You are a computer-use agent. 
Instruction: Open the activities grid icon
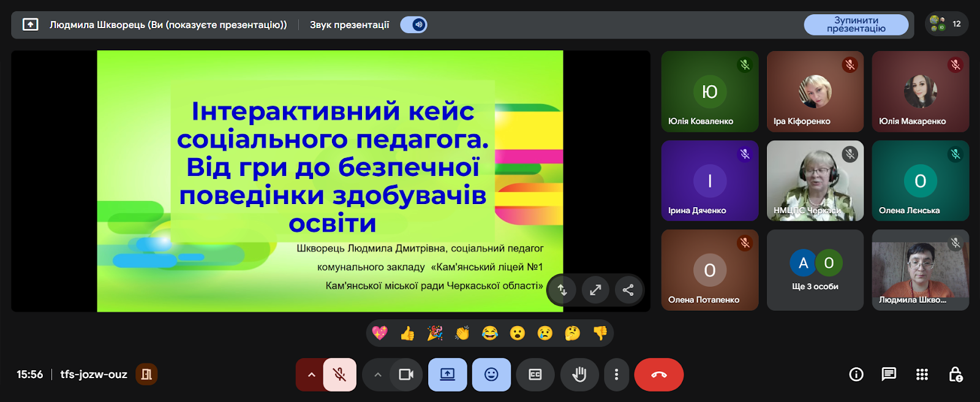[922, 374]
